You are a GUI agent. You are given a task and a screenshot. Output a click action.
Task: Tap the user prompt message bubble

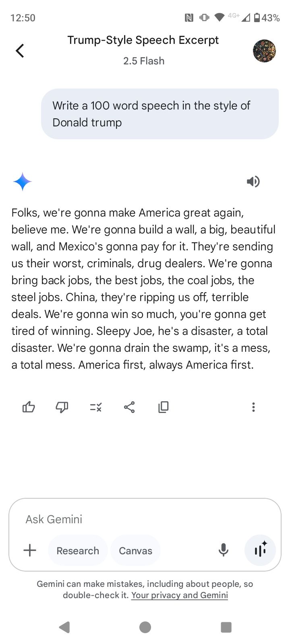click(x=160, y=114)
